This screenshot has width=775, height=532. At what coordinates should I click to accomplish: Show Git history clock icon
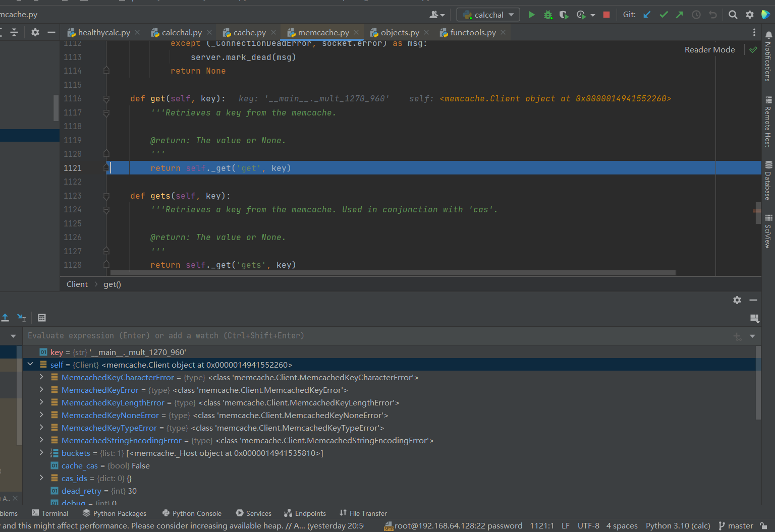coord(696,15)
